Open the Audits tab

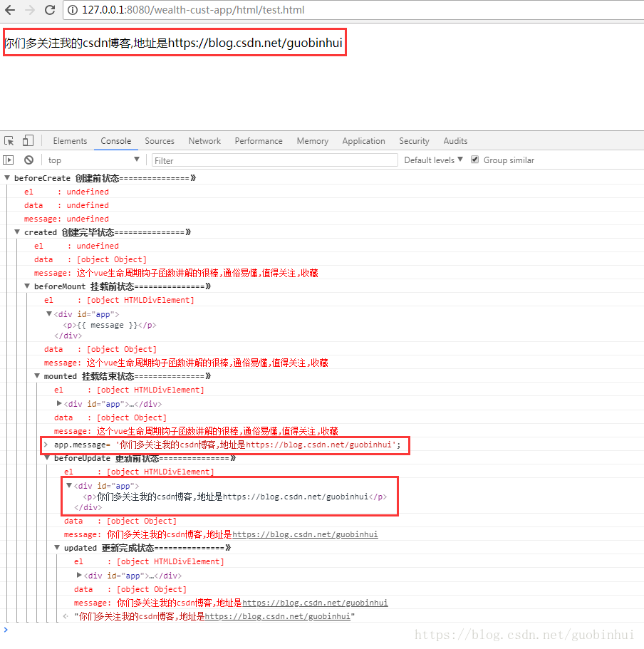(x=455, y=141)
